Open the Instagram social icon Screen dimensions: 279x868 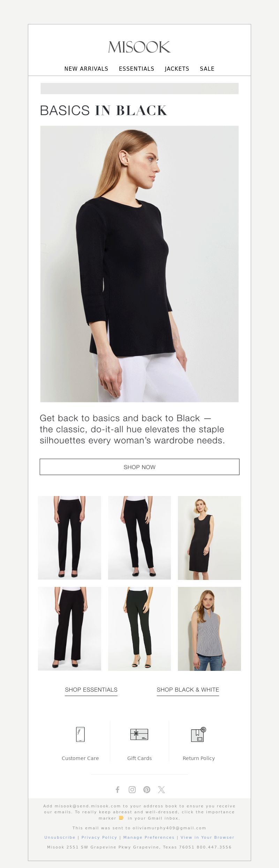pyautogui.click(x=132, y=790)
